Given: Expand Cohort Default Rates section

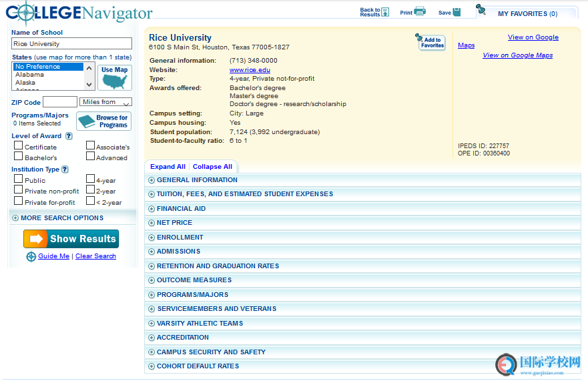Looking at the screenshot, I should click(x=362, y=366).
